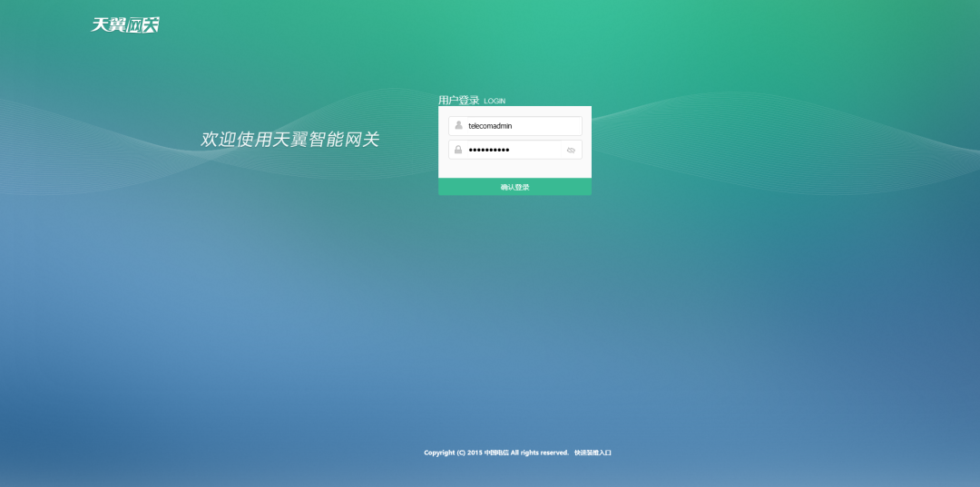Click the user silhouette icon in username field
Screen dimensions: 980x487
[458, 125]
